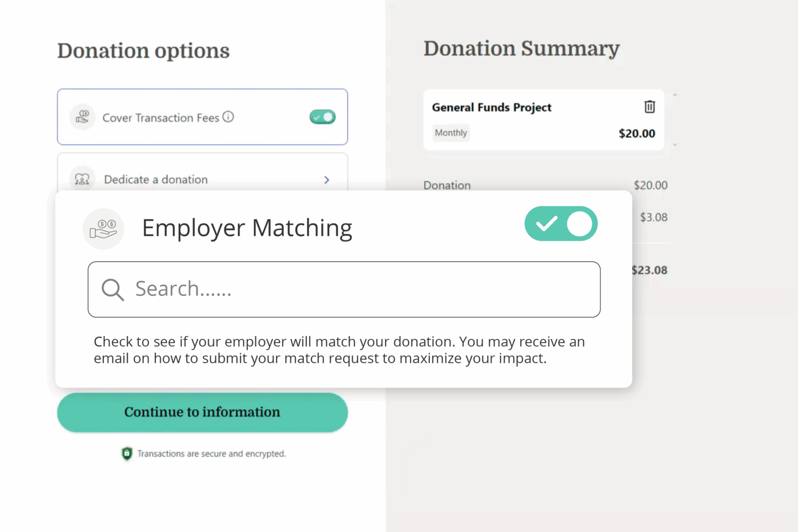Click the Monthly frequency badge

451,132
